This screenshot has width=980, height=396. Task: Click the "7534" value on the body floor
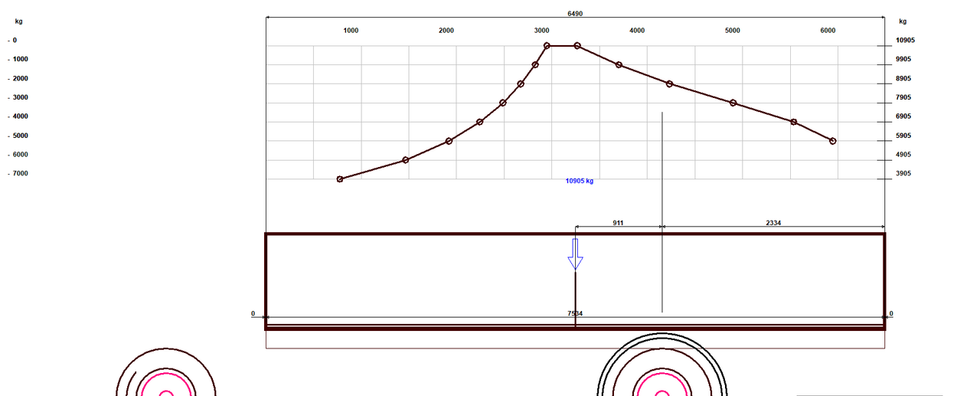pos(574,313)
